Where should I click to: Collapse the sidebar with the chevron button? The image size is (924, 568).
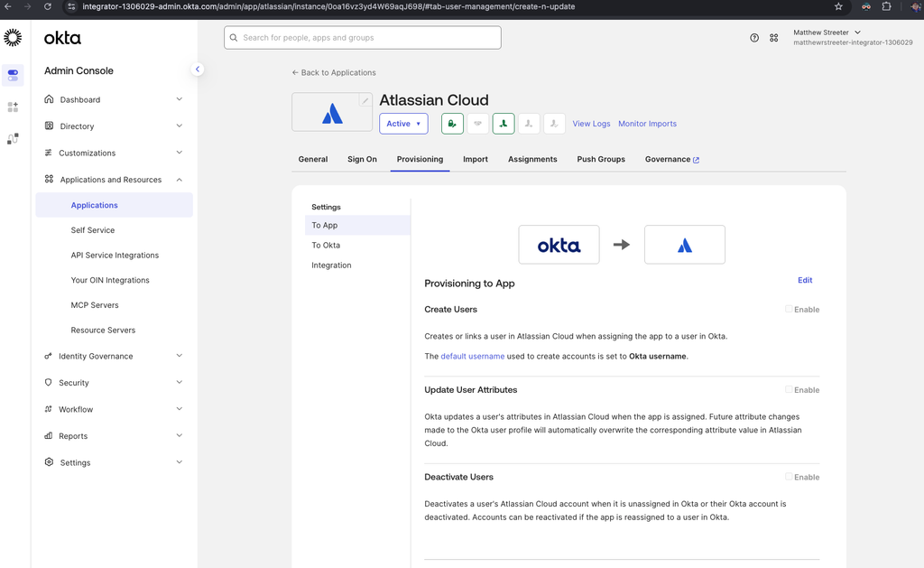pyautogui.click(x=198, y=69)
